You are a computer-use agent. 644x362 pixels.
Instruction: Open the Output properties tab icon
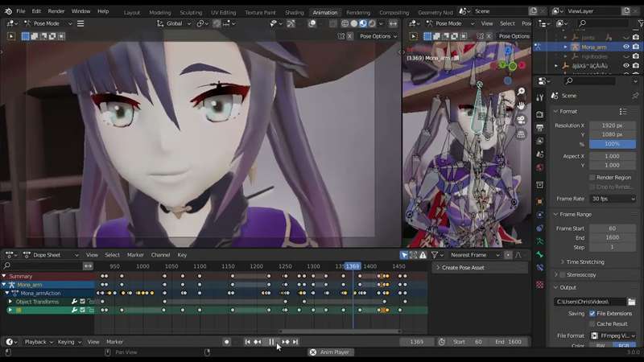point(539,128)
